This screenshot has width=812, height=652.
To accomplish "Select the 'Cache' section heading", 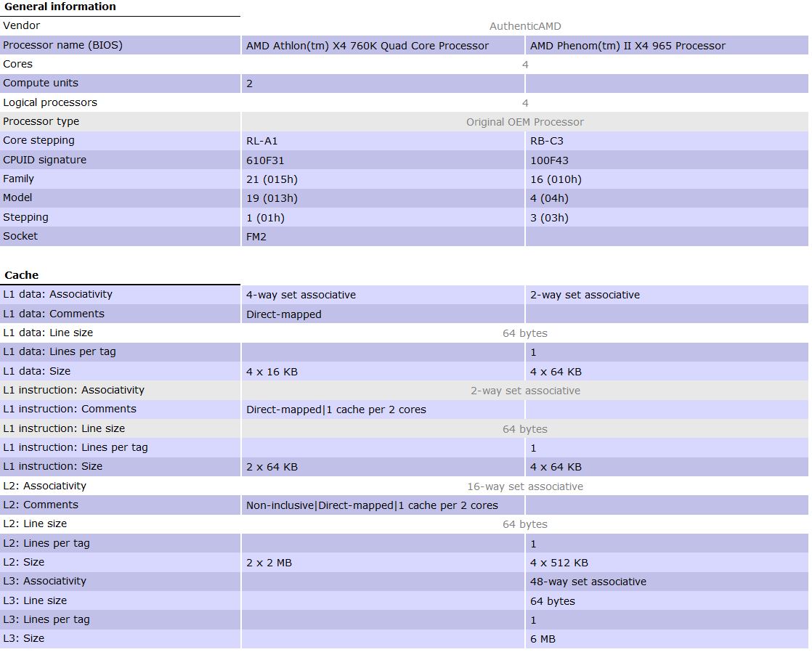I will click(x=21, y=275).
